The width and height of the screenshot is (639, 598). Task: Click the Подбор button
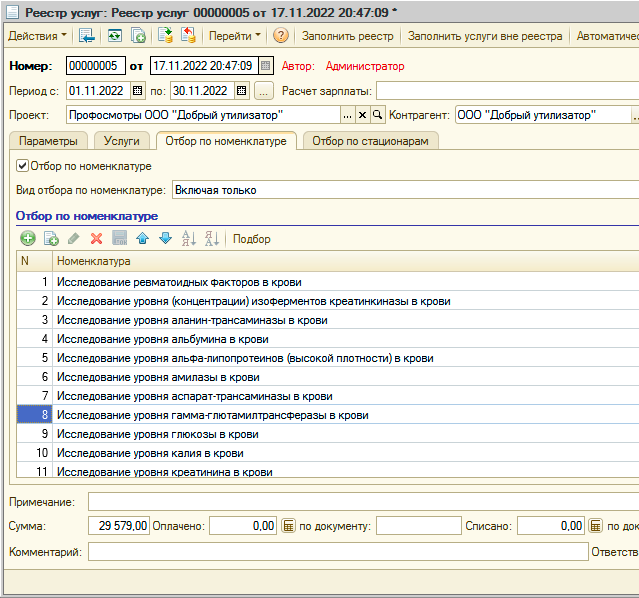click(251, 239)
